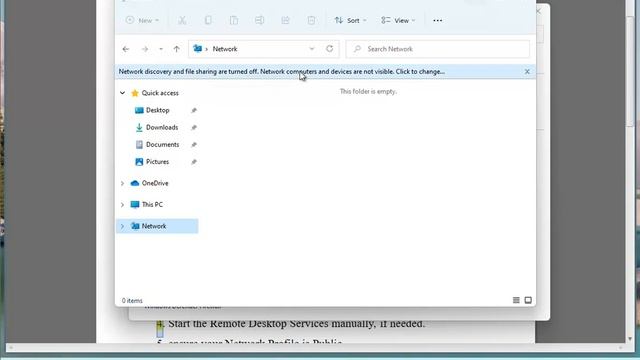Click the pin icon next to Pictures

pos(194,162)
